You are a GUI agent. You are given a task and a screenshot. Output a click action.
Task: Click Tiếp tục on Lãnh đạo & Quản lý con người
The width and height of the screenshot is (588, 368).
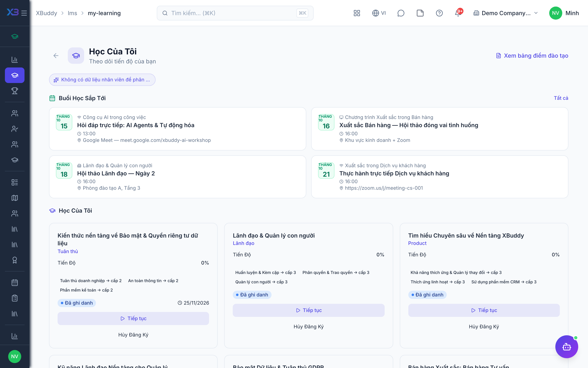pyautogui.click(x=308, y=310)
